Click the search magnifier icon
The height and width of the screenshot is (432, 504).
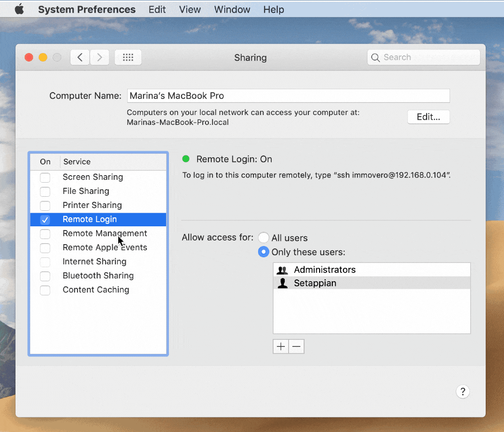point(375,57)
